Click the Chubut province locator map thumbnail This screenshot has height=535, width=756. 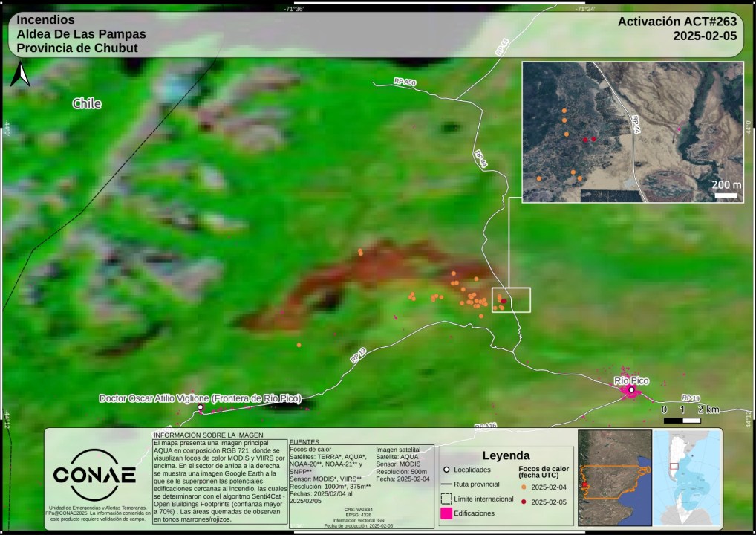tap(614, 478)
